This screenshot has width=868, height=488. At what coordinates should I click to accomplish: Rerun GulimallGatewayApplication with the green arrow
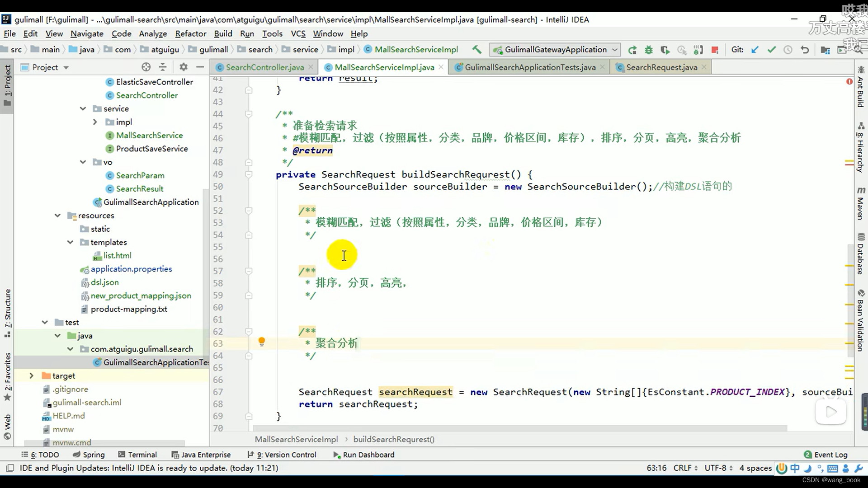click(x=632, y=50)
